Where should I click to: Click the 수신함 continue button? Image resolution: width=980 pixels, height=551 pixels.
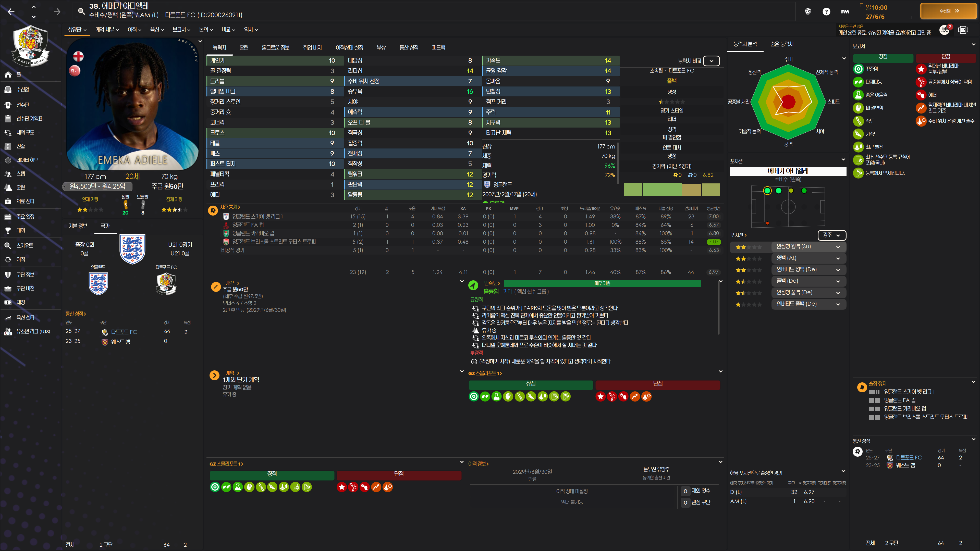948,11
